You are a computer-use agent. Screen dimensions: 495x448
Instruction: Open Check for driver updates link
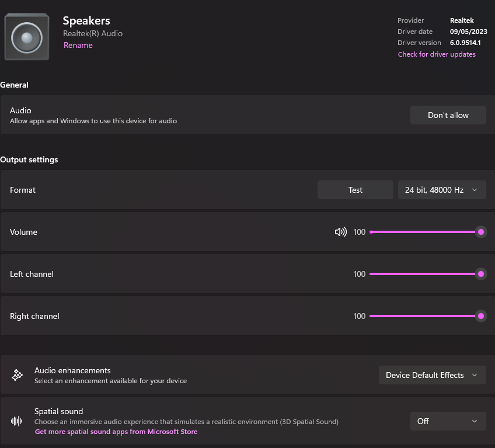[437, 54]
